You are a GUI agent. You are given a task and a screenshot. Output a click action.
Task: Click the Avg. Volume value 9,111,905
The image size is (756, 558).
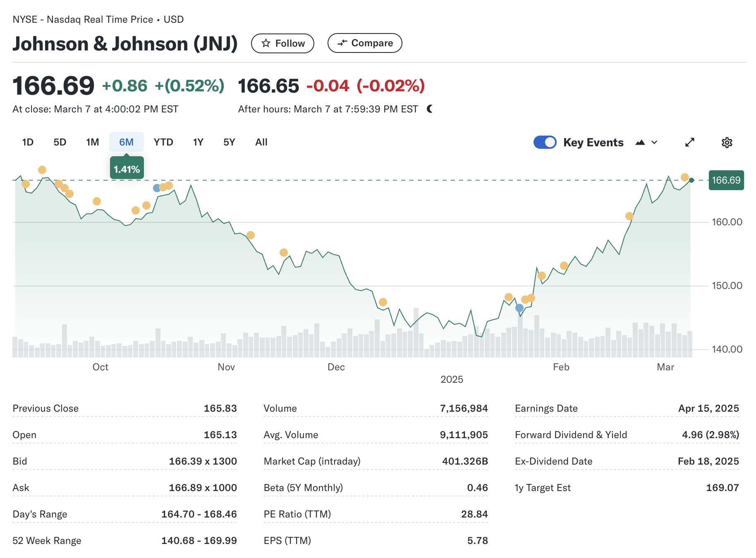click(464, 435)
